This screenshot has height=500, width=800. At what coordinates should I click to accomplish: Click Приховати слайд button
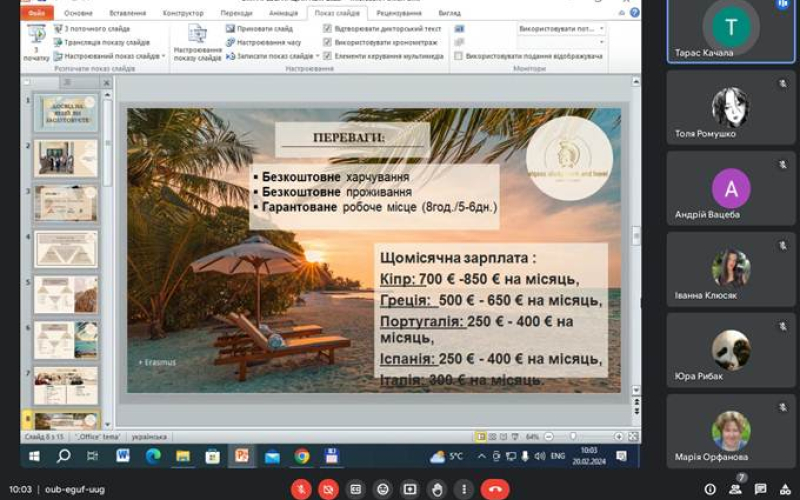(260, 29)
